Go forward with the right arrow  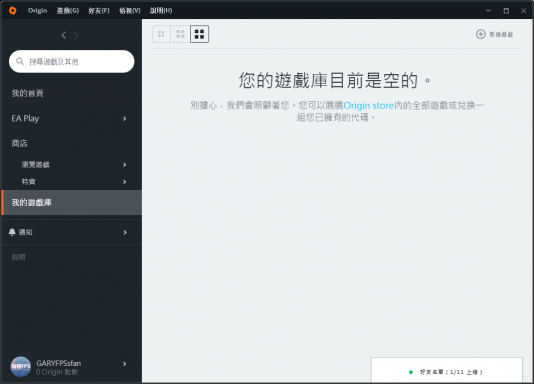point(76,35)
